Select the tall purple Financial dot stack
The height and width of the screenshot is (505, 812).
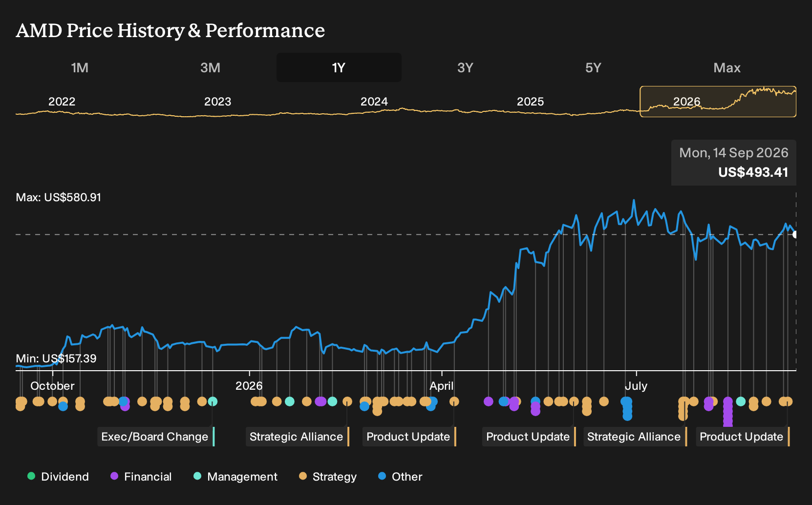[728, 411]
